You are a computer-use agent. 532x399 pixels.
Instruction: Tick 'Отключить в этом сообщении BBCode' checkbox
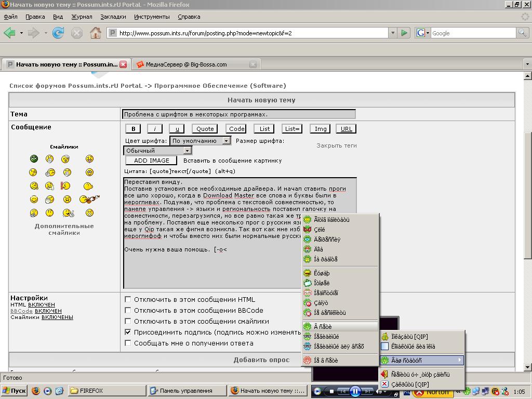click(128, 310)
